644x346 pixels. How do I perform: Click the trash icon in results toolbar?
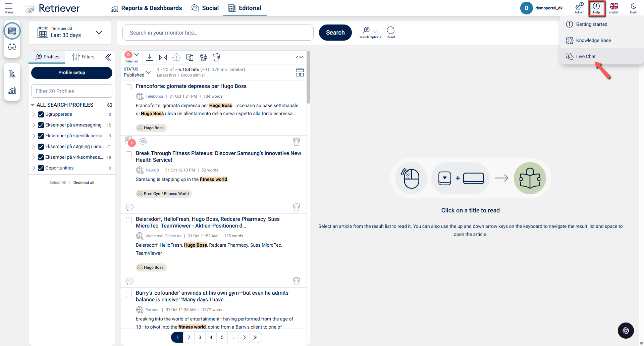point(217,57)
